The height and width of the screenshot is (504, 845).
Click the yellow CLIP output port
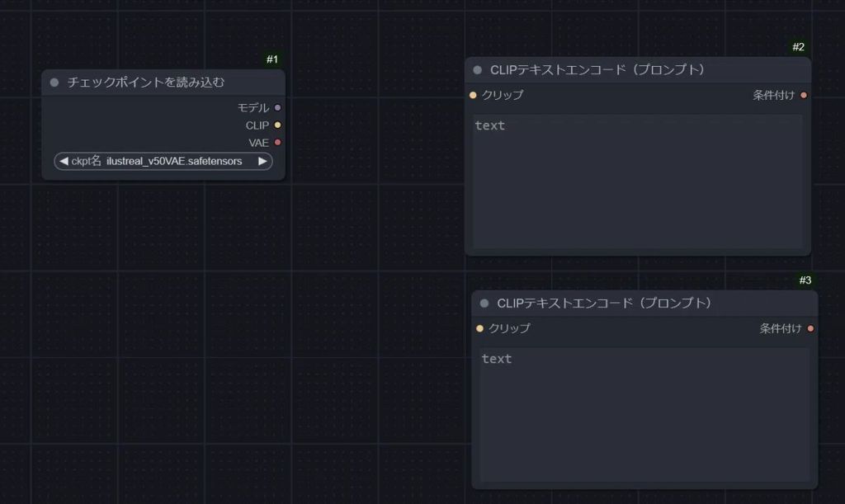[x=277, y=125]
